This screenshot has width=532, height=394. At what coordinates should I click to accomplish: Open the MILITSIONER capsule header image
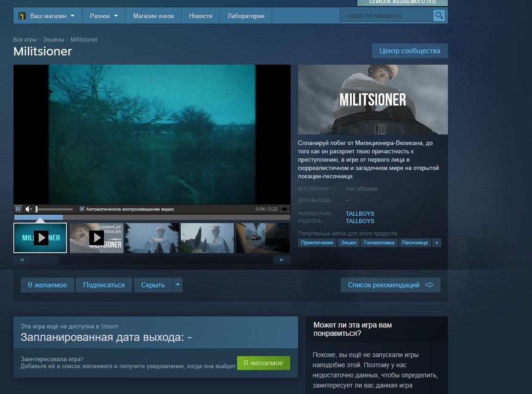373,99
